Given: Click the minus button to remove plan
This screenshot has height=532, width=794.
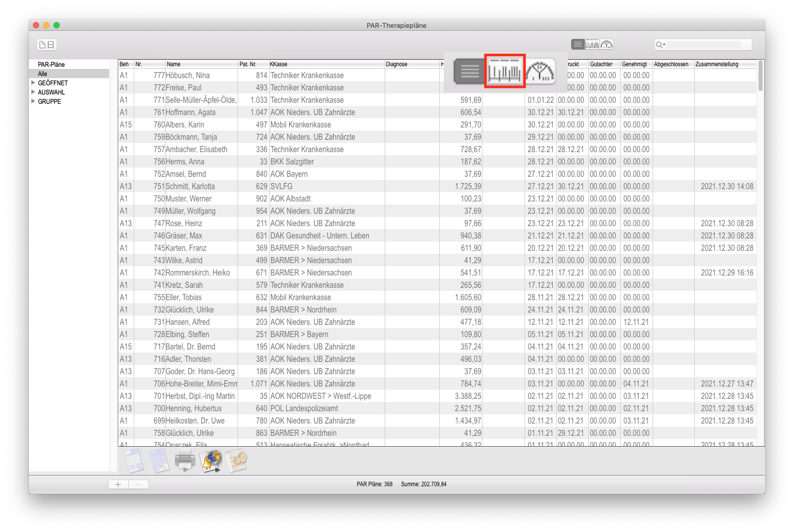Looking at the screenshot, I should coord(139,484).
